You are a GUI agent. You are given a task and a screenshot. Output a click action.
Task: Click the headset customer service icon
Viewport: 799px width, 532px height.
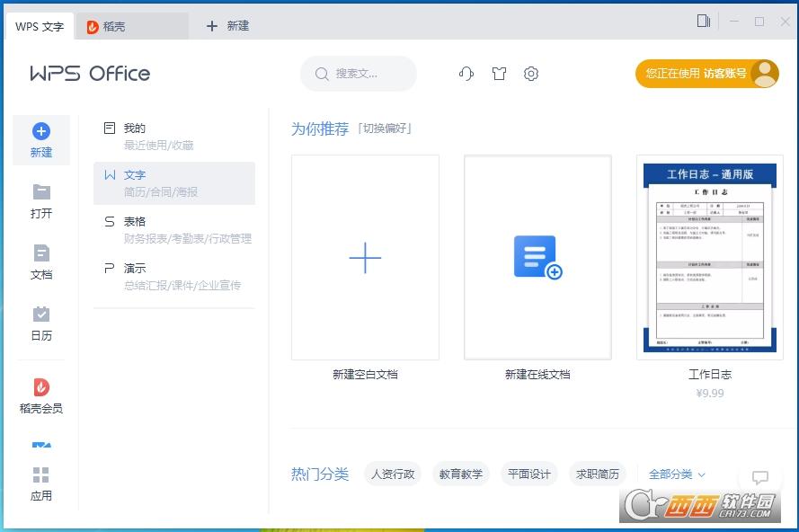pyautogui.click(x=466, y=74)
